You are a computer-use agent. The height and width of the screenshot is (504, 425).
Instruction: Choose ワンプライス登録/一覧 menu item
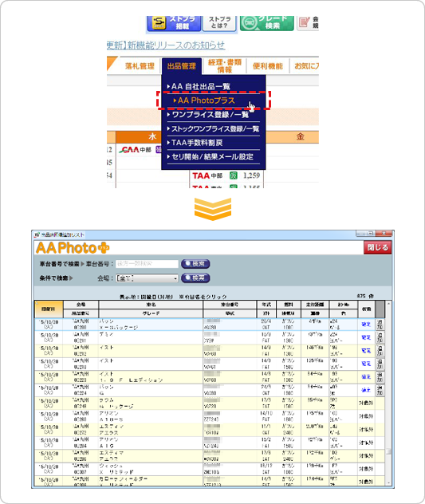click(x=208, y=115)
